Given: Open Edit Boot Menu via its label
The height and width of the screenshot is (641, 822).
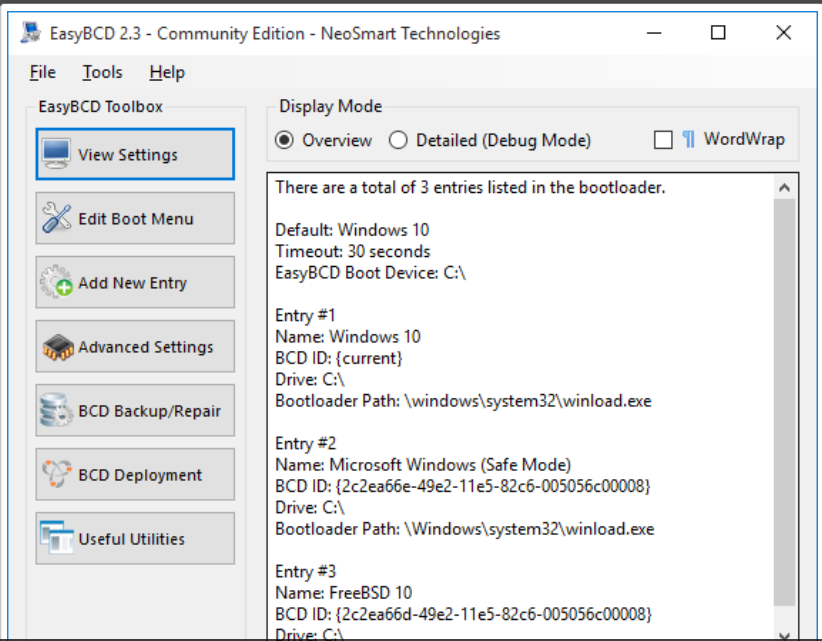Looking at the screenshot, I should click(x=136, y=219).
